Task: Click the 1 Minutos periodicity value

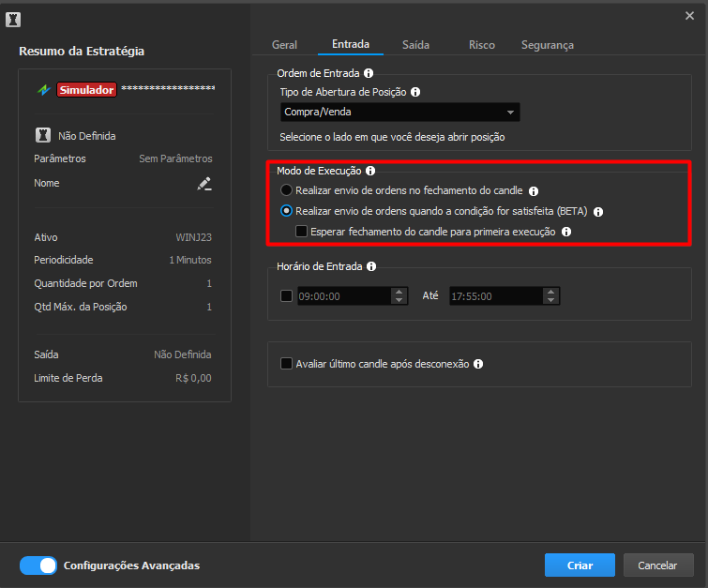Action: click(x=190, y=260)
